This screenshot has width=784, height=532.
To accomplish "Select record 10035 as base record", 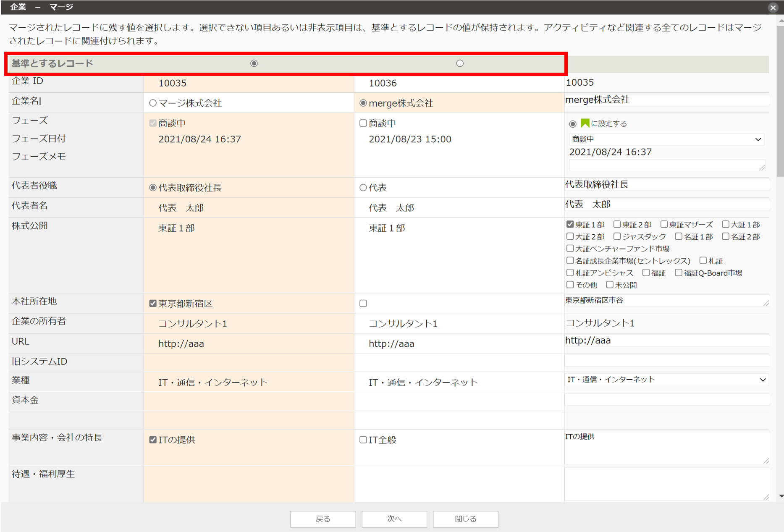I will [x=254, y=63].
